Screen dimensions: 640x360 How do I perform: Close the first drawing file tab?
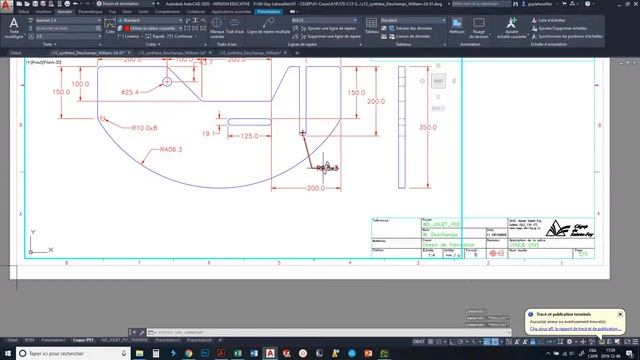click(129, 53)
